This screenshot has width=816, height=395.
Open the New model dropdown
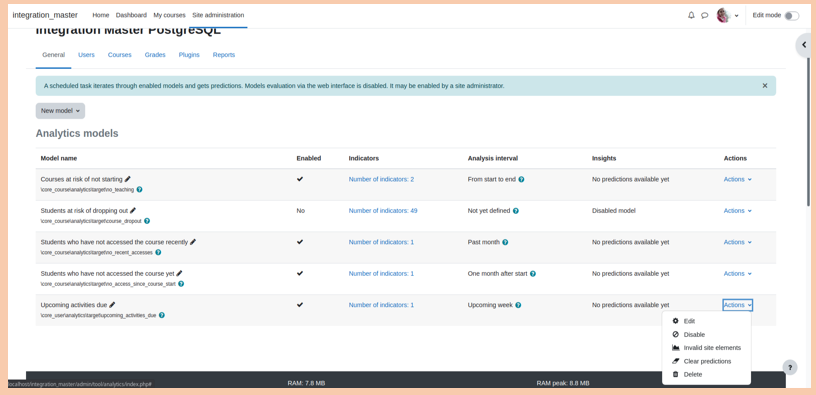click(60, 111)
